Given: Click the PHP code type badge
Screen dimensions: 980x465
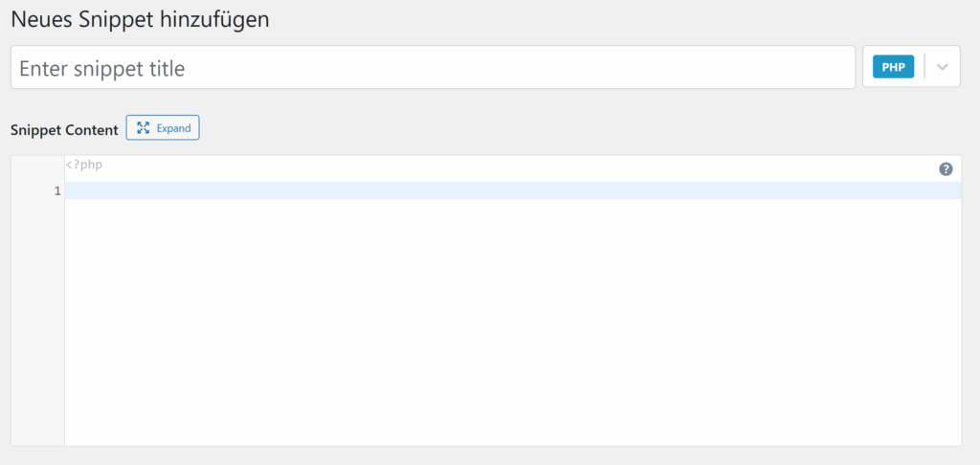Looking at the screenshot, I should click(x=893, y=67).
